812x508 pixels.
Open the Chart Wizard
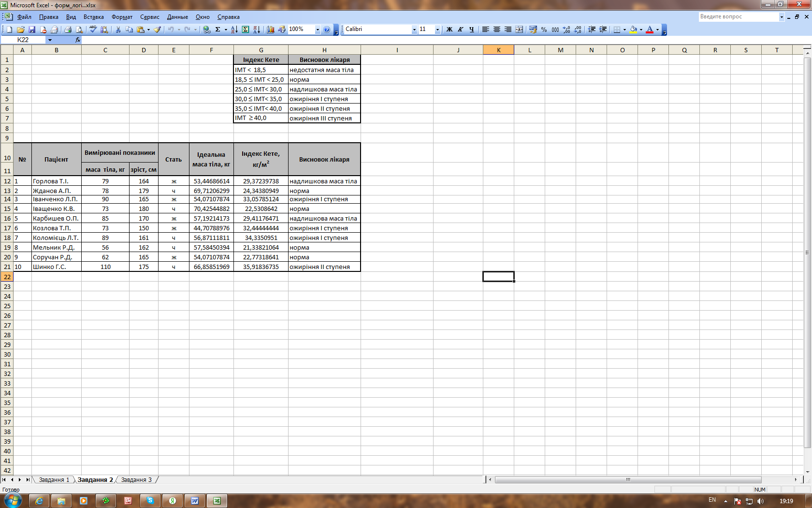pos(271,30)
